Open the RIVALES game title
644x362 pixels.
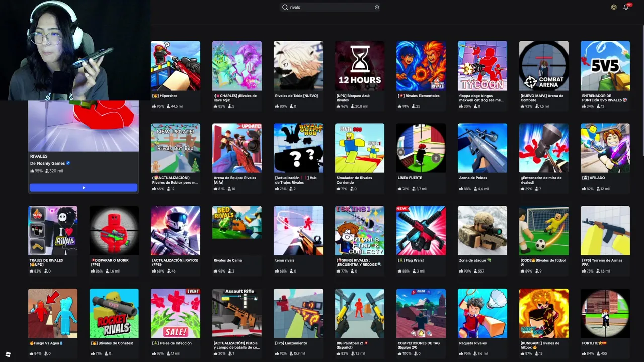[x=39, y=156]
